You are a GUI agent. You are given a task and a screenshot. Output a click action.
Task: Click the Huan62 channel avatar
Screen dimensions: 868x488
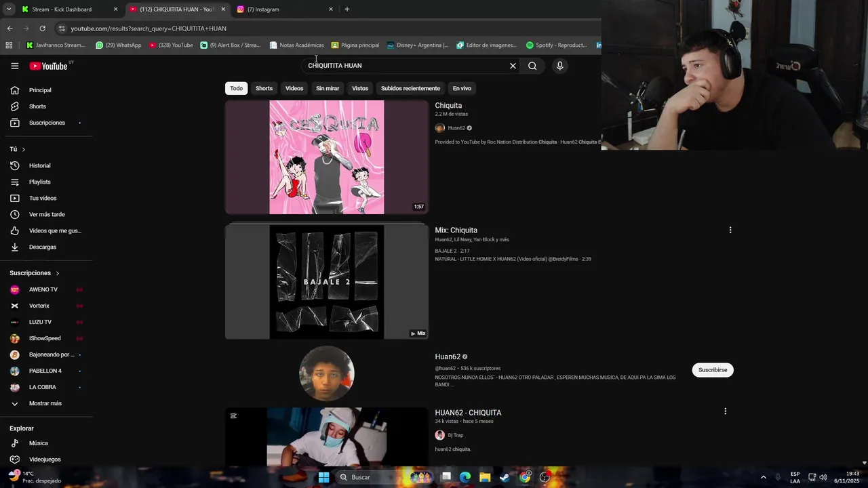tap(327, 373)
